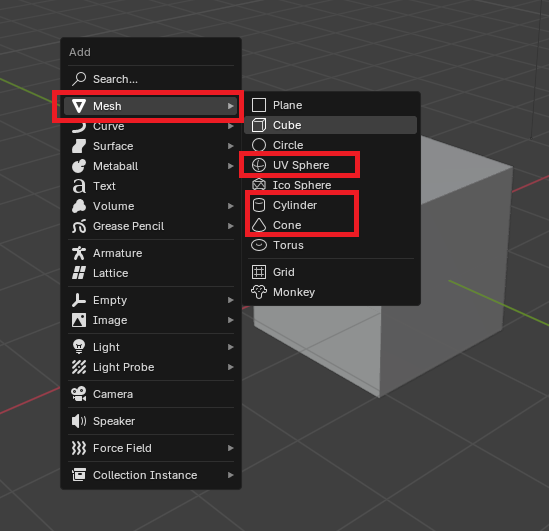Expand the Light submenu arrow

[230, 347]
